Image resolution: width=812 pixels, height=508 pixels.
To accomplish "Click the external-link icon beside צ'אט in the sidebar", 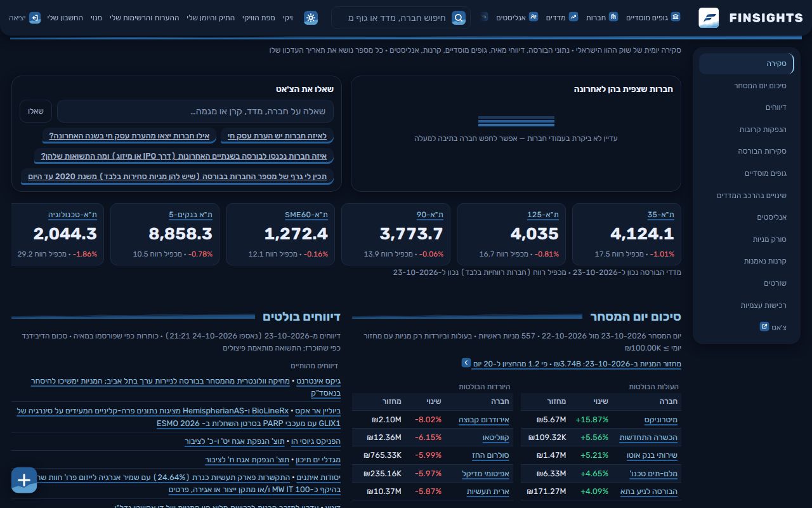I will (x=764, y=326).
